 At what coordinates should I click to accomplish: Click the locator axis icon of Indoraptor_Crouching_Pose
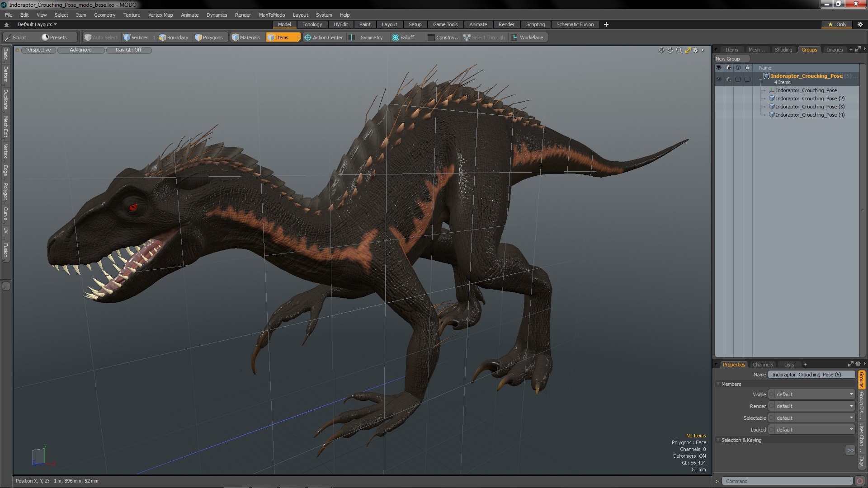(x=772, y=90)
